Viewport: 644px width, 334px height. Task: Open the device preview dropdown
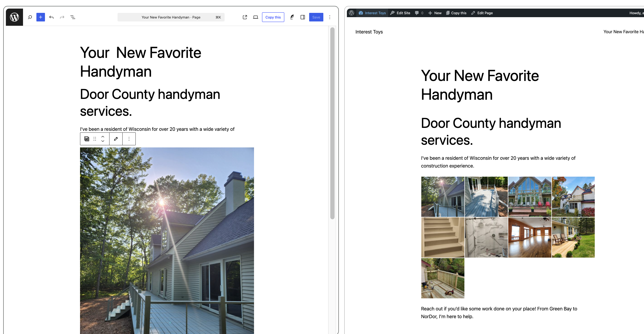pos(256,17)
